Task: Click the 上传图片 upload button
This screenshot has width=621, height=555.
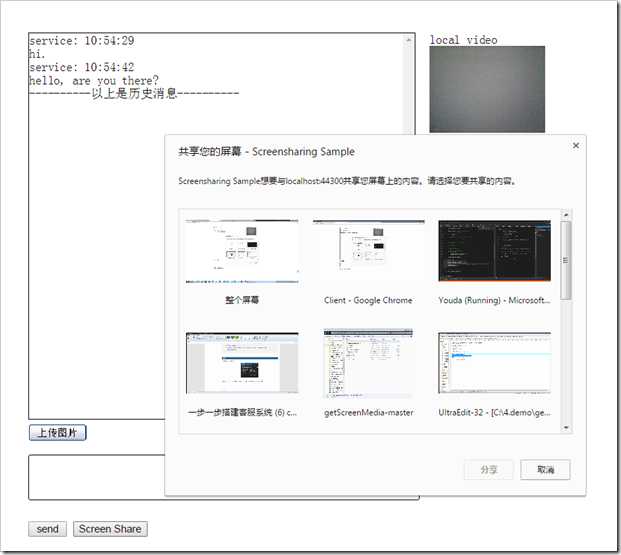Action: click(x=57, y=433)
